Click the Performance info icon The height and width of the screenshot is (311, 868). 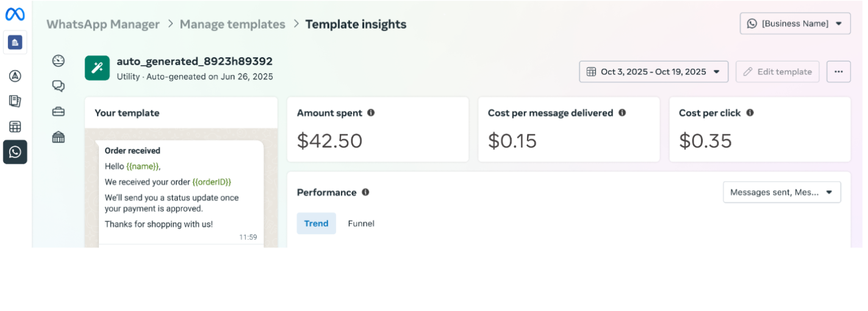pyautogui.click(x=365, y=192)
